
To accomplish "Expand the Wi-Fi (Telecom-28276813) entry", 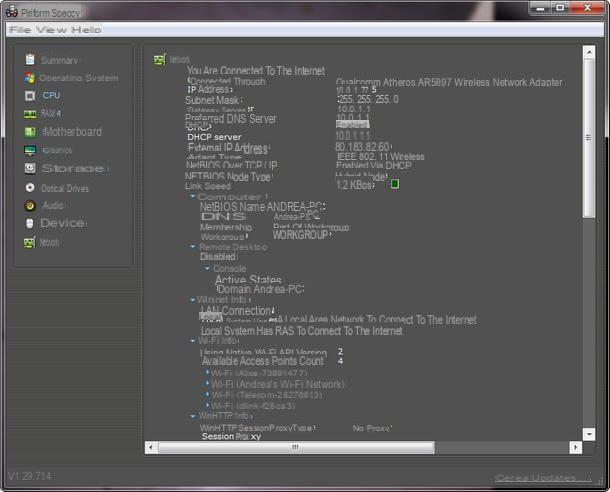I will (208, 394).
